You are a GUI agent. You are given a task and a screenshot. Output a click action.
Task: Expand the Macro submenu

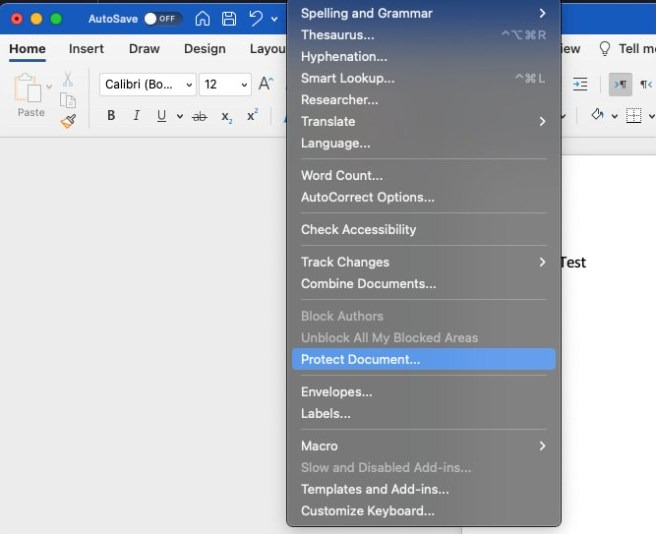coord(424,446)
